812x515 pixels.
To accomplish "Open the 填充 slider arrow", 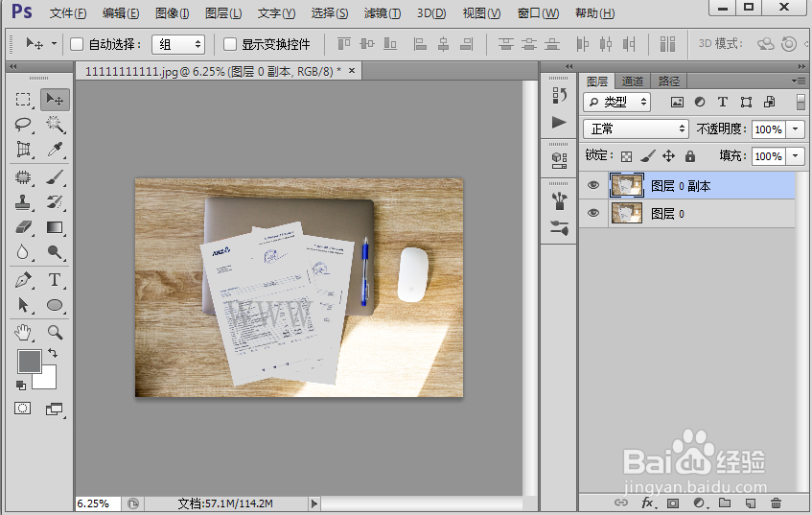I will (796, 156).
